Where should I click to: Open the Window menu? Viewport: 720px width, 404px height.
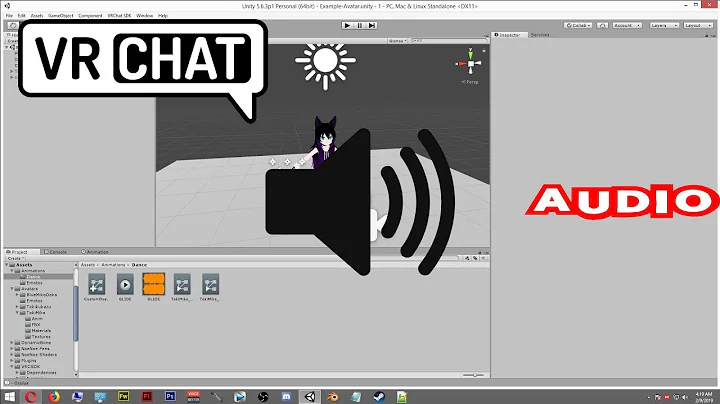tap(144, 16)
